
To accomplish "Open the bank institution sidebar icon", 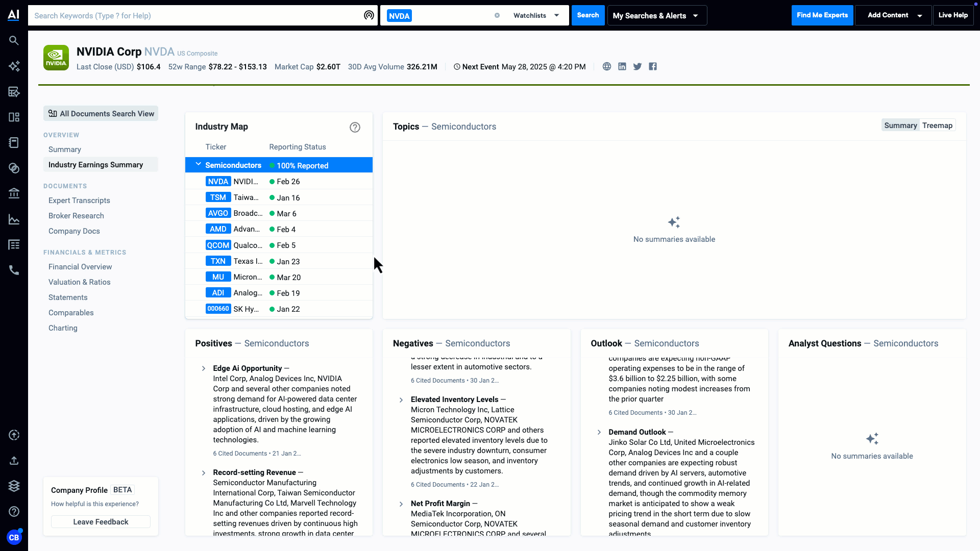I will tap(14, 193).
